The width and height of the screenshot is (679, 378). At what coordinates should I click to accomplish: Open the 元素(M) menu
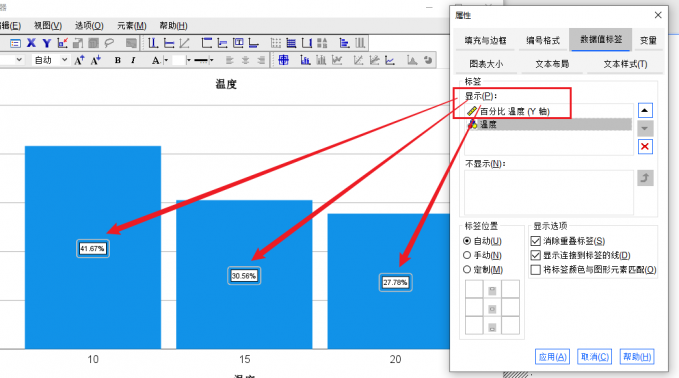pos(132,26)
